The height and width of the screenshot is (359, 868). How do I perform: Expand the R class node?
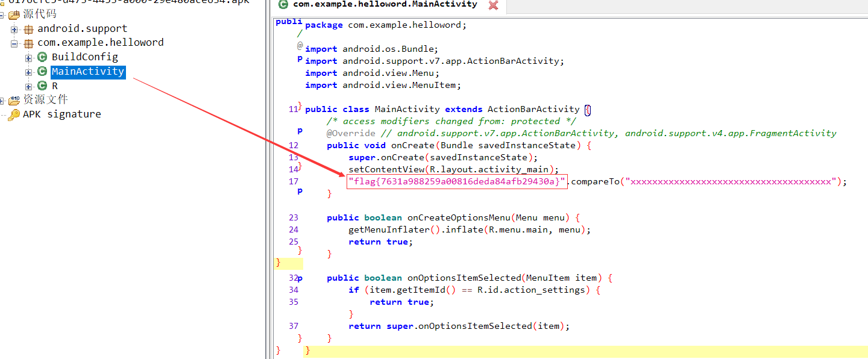(x=29, y=87)
